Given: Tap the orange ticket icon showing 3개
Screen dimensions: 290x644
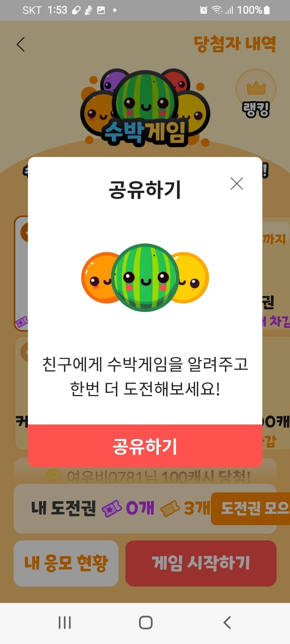Looking at the screenshot, I should pos(170,508).
